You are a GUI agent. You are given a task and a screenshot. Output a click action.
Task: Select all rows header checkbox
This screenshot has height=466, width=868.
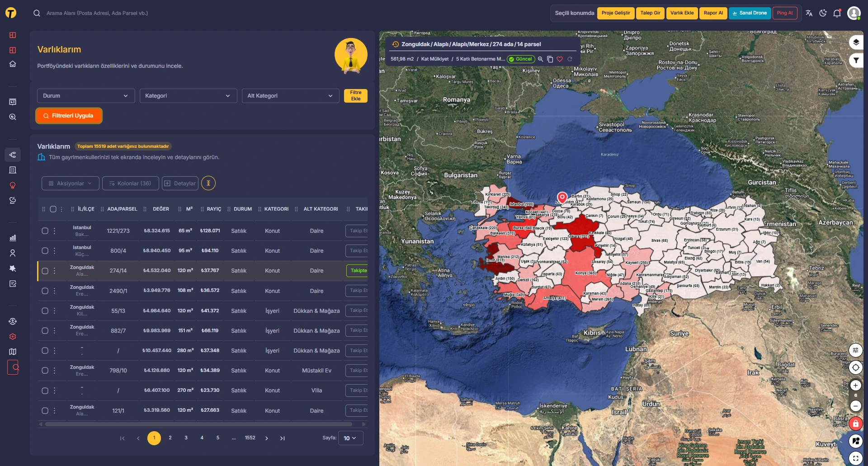[53, 209]
